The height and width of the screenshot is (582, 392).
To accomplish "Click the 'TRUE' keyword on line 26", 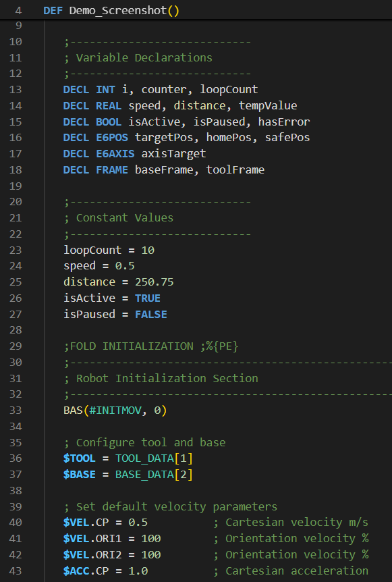I will pyautogui.click(x=148, y=298).
